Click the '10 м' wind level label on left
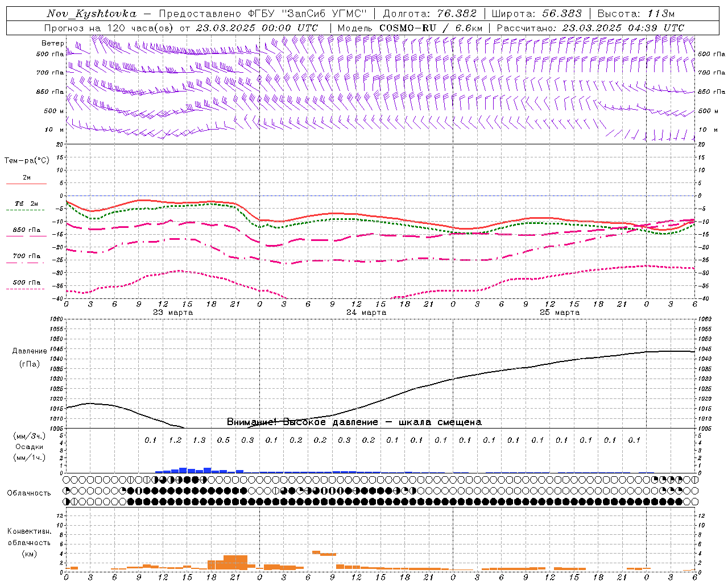The width and height of the screenshot is (728, 582). tap(55, 130)
